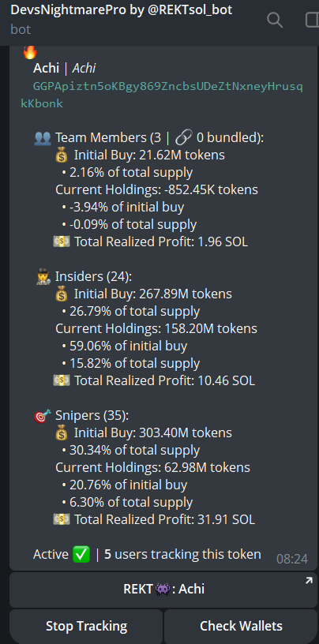Click the arrow icon on REKT button
319x644 pixels.
[309, 580]
